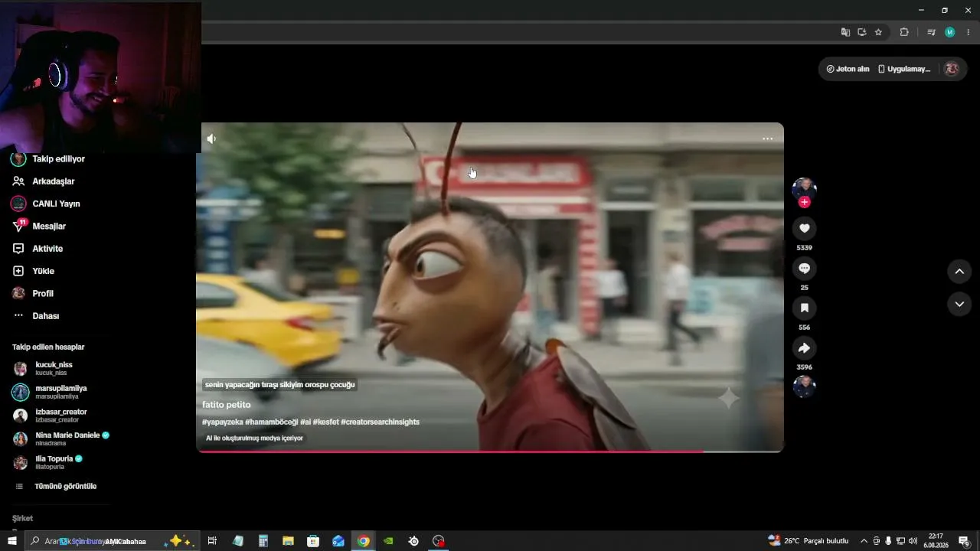980x551 pixels.
Task: Open the Aktivite notifications
Action: coord(38,249)
